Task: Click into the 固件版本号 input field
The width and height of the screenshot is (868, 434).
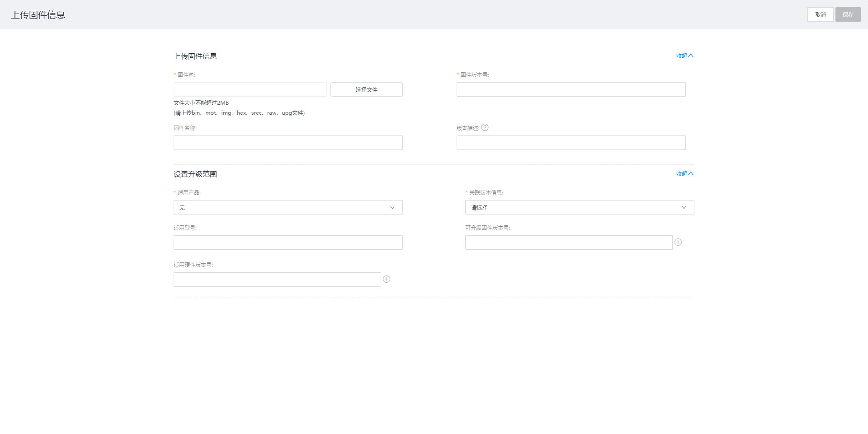Action: pyautogui.click(x=571, y=90)
